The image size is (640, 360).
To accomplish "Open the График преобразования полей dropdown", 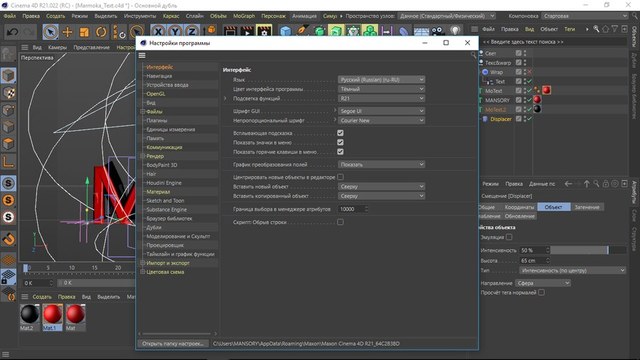I will click(381, 164).
